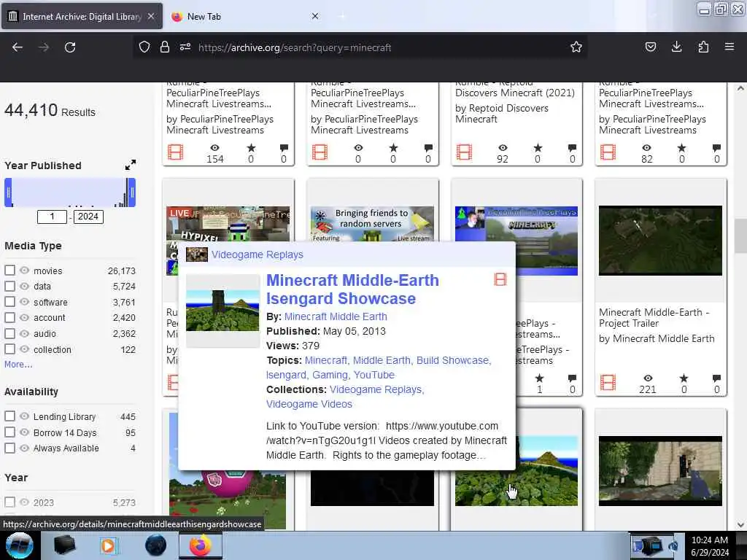Click the end year field showing 2024

[x=88, y=217]
